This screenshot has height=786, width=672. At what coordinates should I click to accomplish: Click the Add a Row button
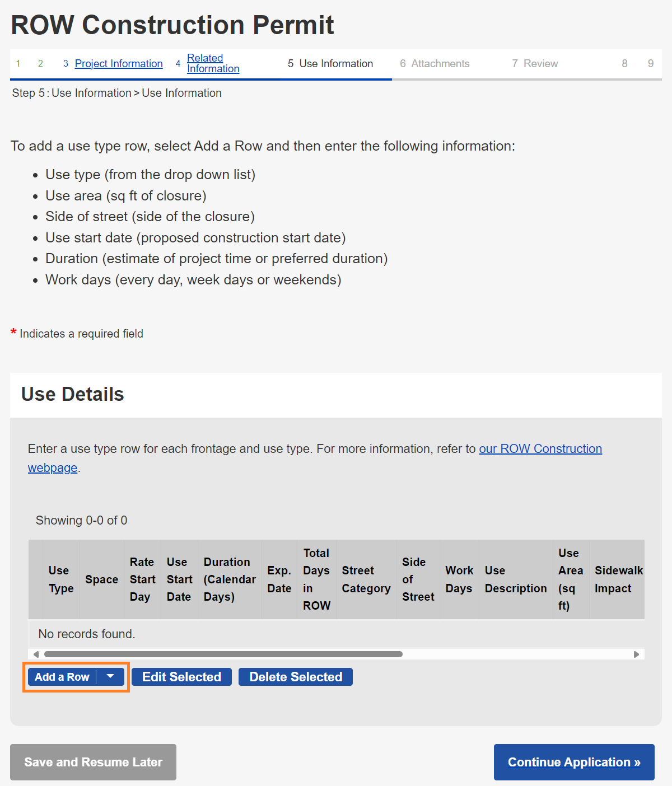pos(62,677)
